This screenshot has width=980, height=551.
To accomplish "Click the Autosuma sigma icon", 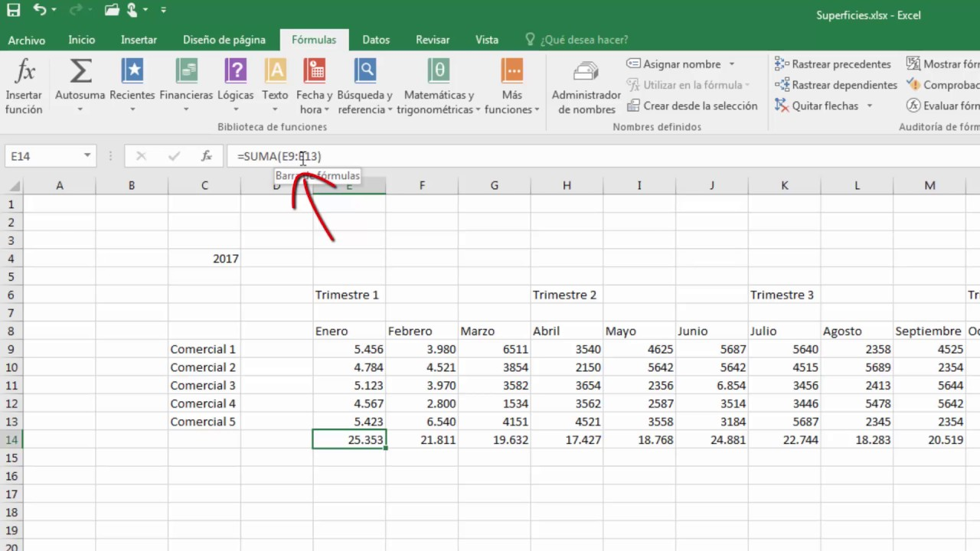I will (80, 72).
